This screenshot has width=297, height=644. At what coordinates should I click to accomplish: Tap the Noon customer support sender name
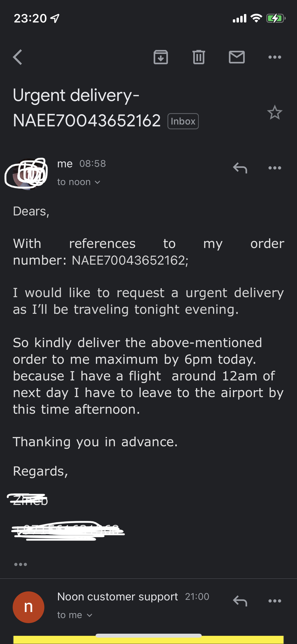[x=117, y=597]
